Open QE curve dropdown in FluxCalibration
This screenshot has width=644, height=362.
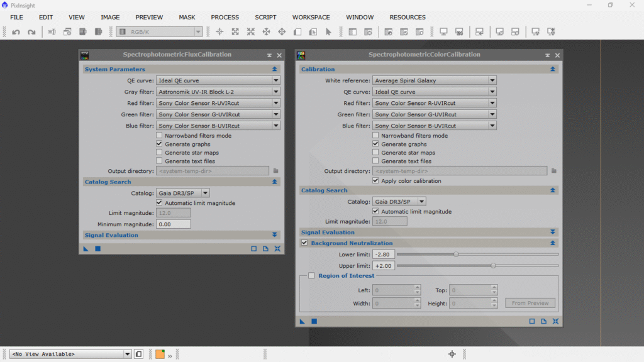[218, 80]
